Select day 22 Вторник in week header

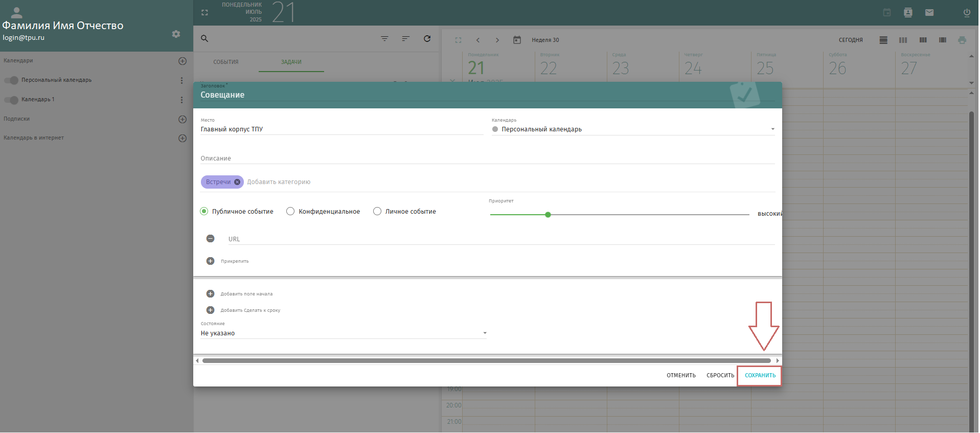coord(549,68)
